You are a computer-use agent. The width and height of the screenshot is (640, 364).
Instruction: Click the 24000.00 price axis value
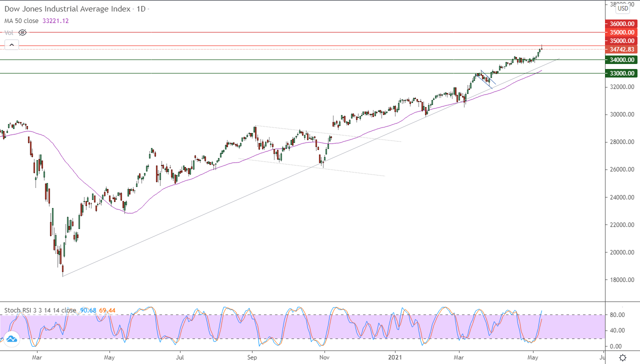621,197
